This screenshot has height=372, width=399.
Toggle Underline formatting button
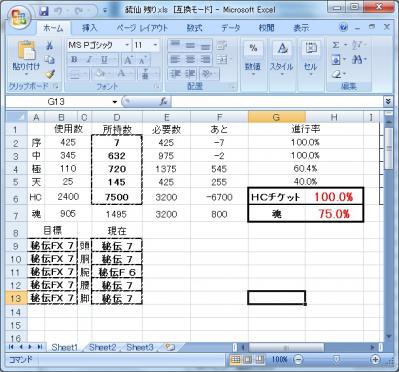pos(104,60)
